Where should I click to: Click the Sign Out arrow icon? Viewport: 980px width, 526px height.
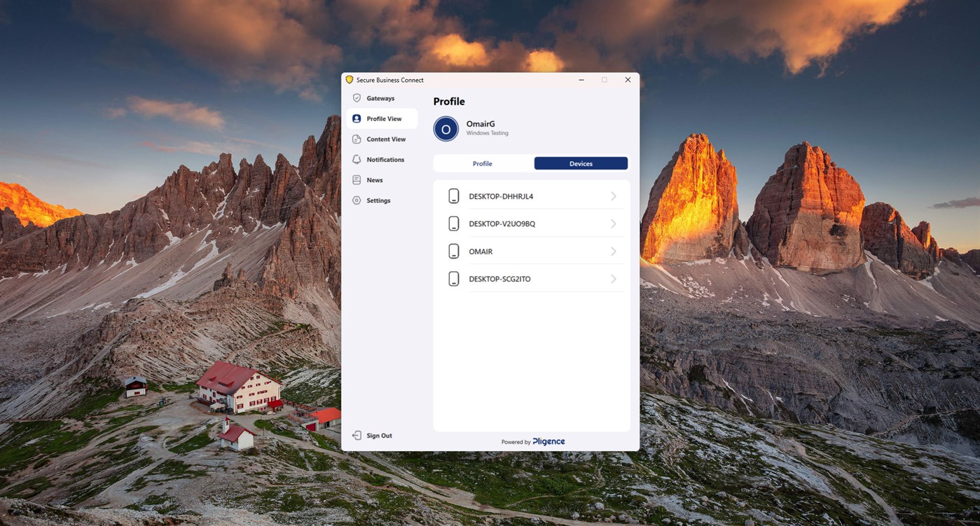[357, 436]
